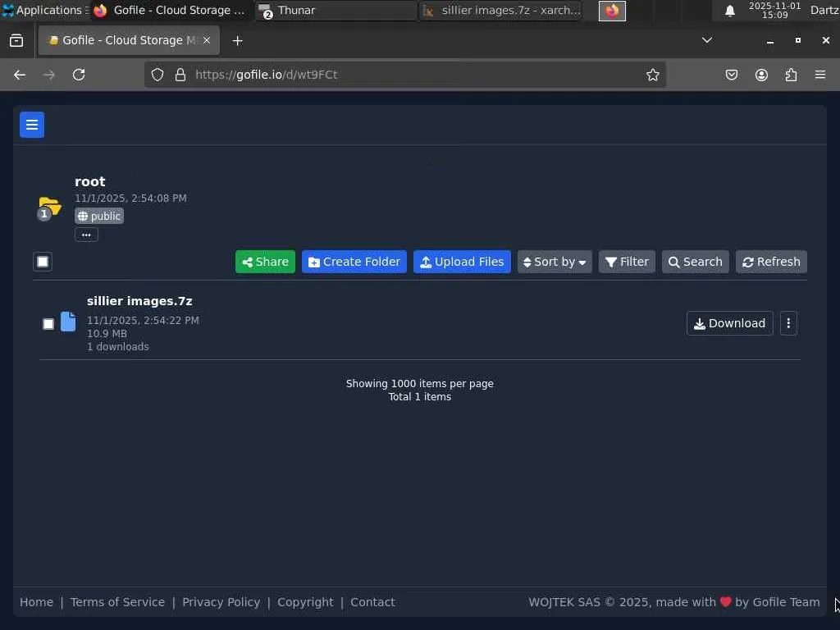Viewport: 840px width, 630px height.
Task: Open the list all tabs chevron
Action: coord(707,40)
